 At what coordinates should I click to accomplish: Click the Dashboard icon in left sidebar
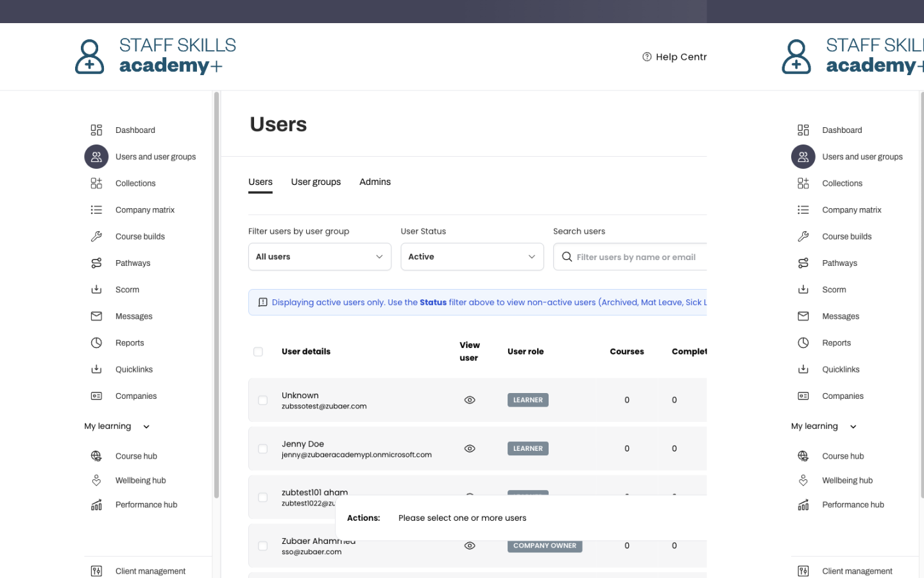pyautogui.click(x=96, y=130)
